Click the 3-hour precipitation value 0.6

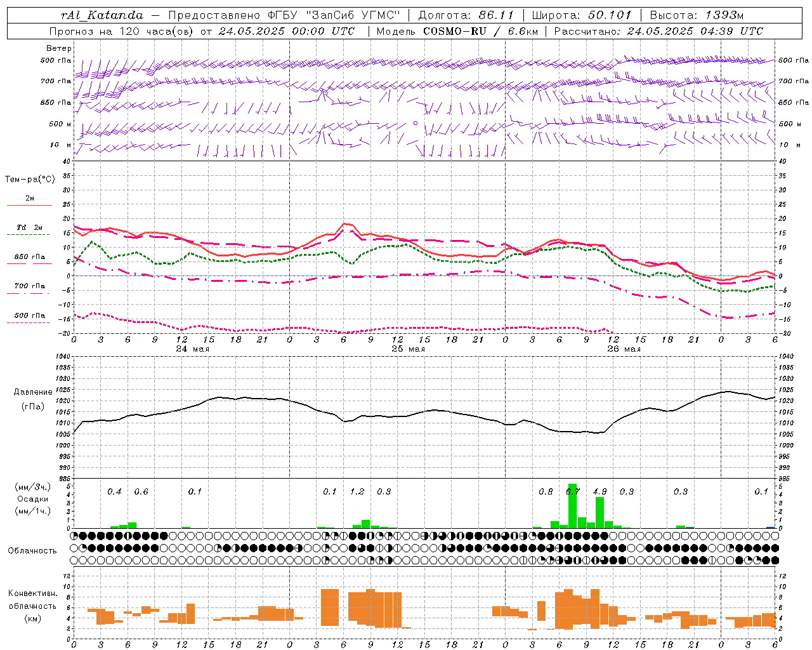click(141, 492)
